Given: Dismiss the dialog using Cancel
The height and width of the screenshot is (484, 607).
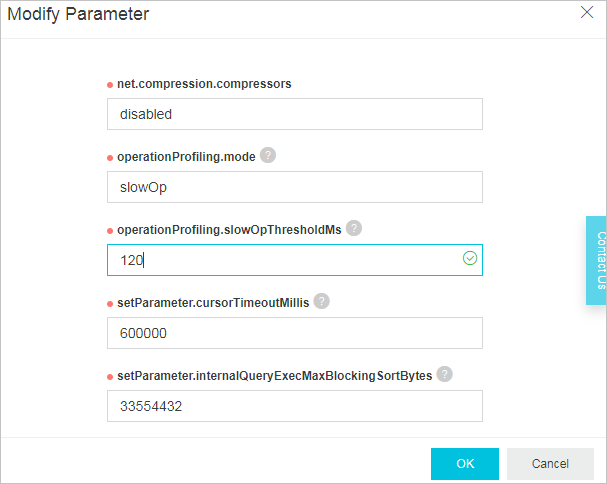Looking at the screenshot, I should 550,463.
